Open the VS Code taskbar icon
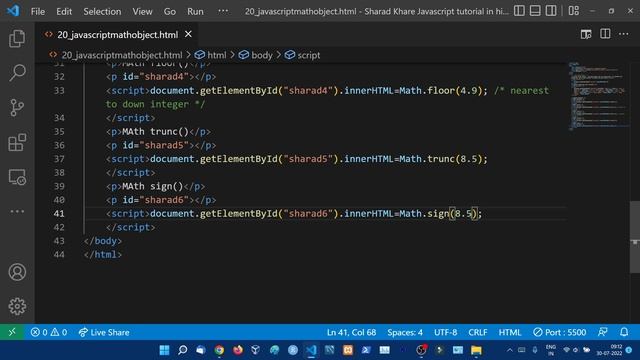640x360 pixels. tap(311, 350)
